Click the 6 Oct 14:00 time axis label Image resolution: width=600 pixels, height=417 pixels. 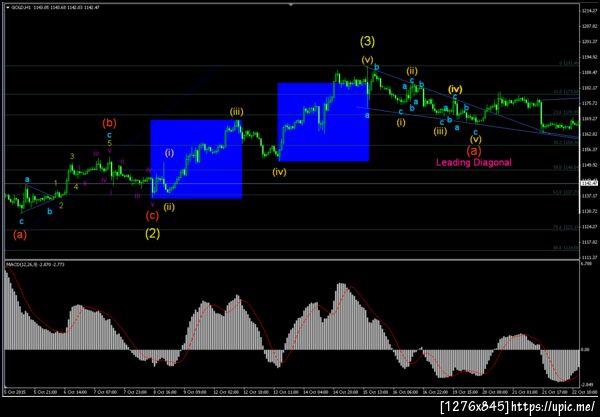(76, 392)
